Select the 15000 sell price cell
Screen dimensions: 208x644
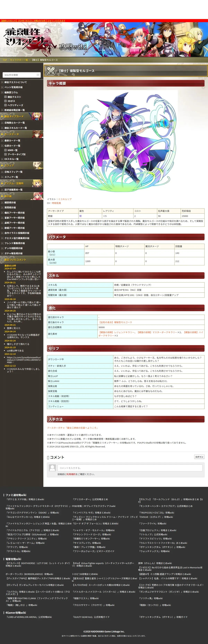(192, 216)
